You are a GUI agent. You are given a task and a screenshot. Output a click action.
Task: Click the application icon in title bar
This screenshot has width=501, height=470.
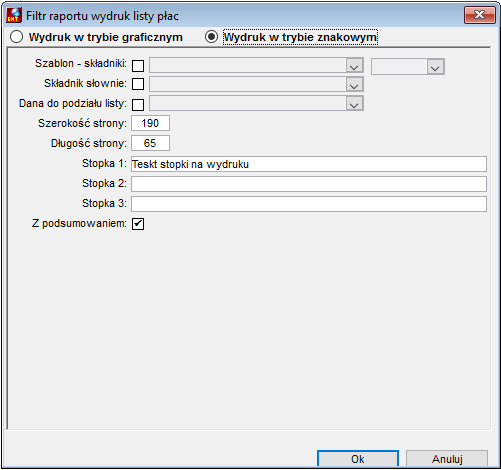pyautogui.click(x=14, y=15)
